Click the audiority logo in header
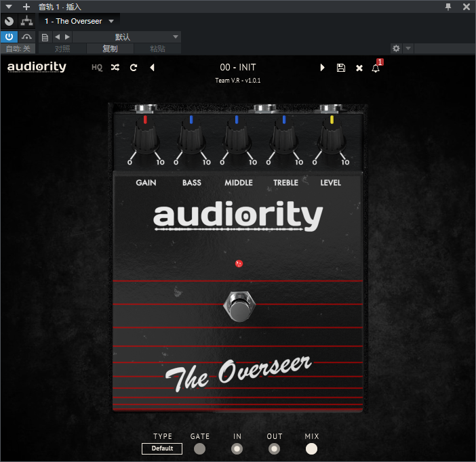The height and width of the screenshot is (462, 476). coord(37,66)
